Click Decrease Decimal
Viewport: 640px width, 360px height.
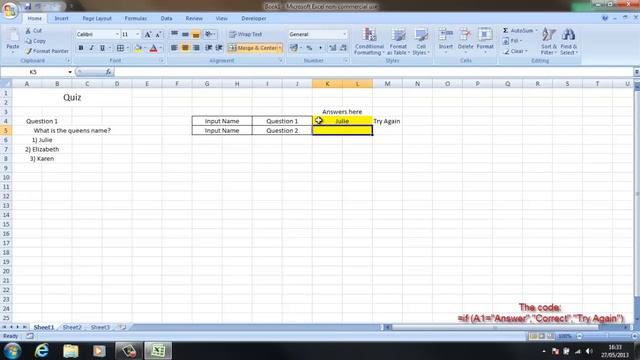point(343,48)
